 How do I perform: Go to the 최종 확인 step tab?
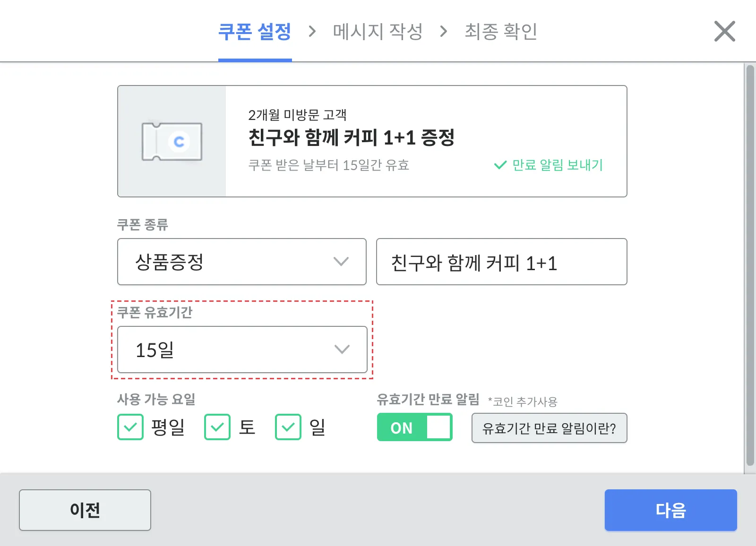(x=501, y=32)
